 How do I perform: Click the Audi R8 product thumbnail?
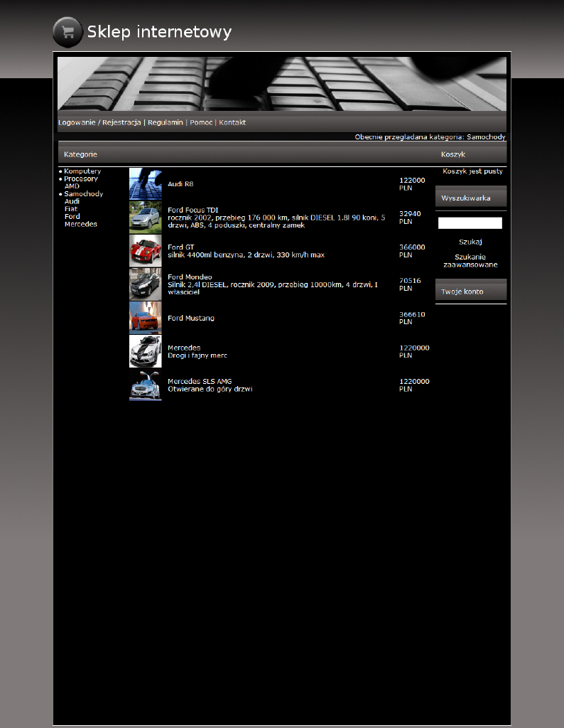146,184
